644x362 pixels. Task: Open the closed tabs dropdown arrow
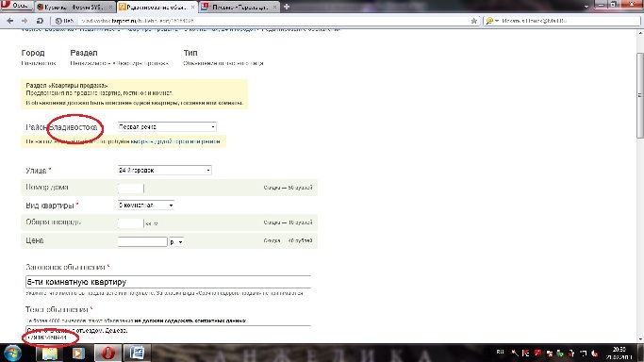tap(586, 7)
